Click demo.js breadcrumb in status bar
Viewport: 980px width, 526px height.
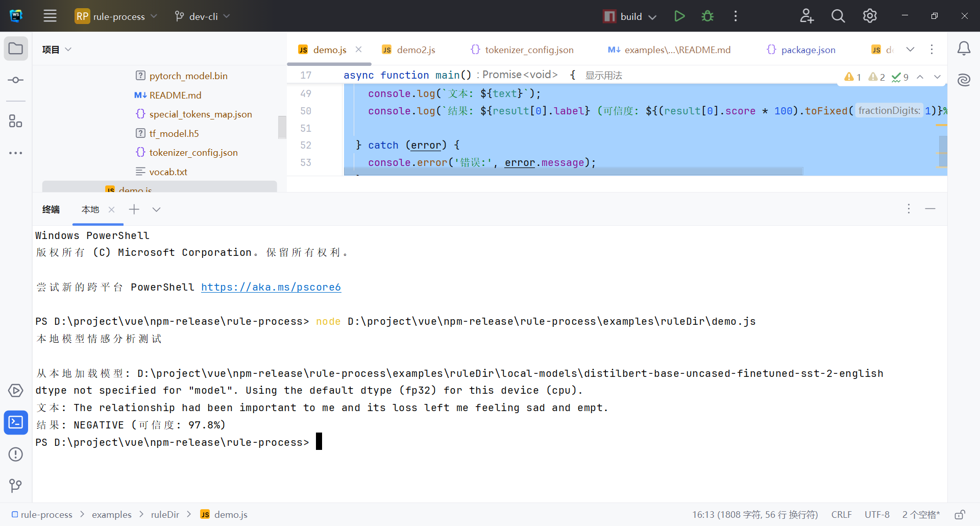pos(224,515)
